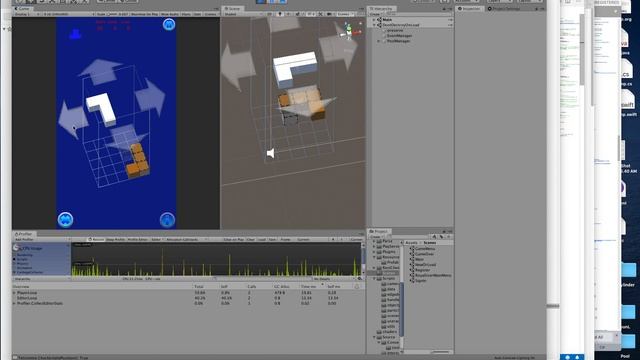
Task: Click the CPU usage graph timeline
Action: tap(216, 260)
